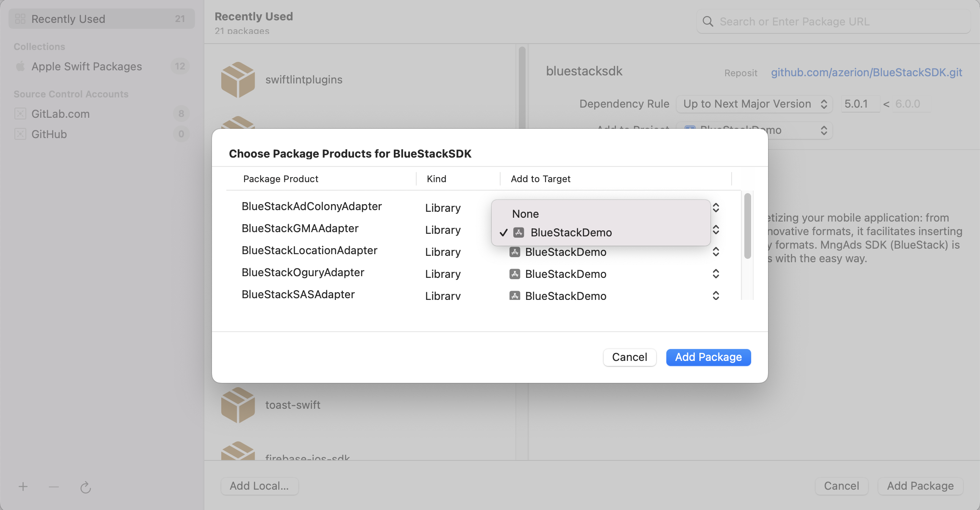This screenshot has width=980, height=510.
Task: Click the refresh icon in sidebar footer
Action: 86,488
